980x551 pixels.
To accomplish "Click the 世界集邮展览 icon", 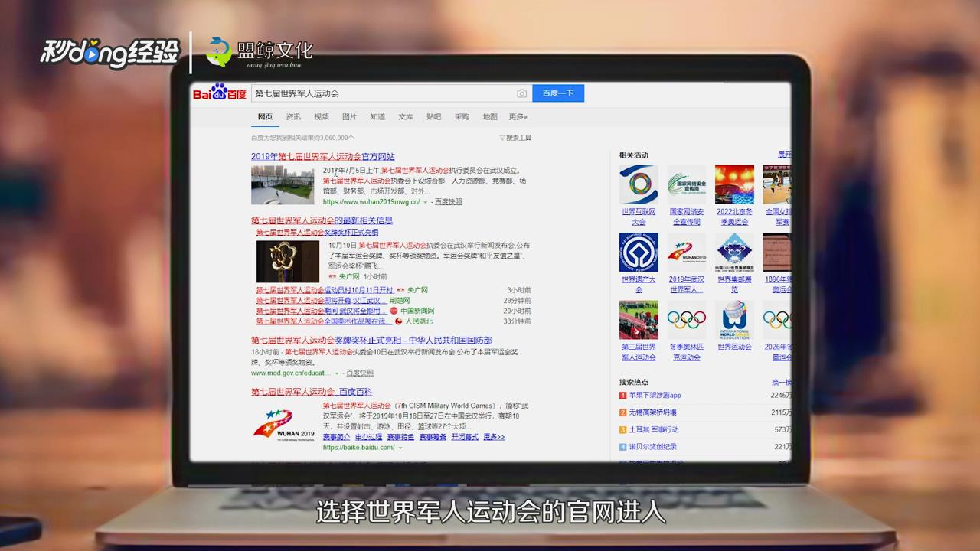I will [x=734, y=253].
